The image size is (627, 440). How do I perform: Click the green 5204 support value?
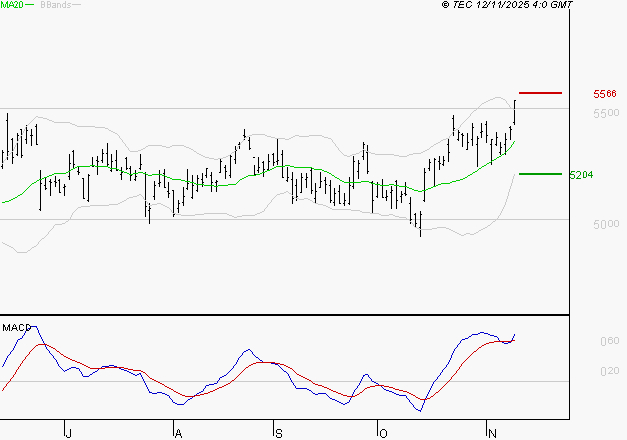[581, 175]
